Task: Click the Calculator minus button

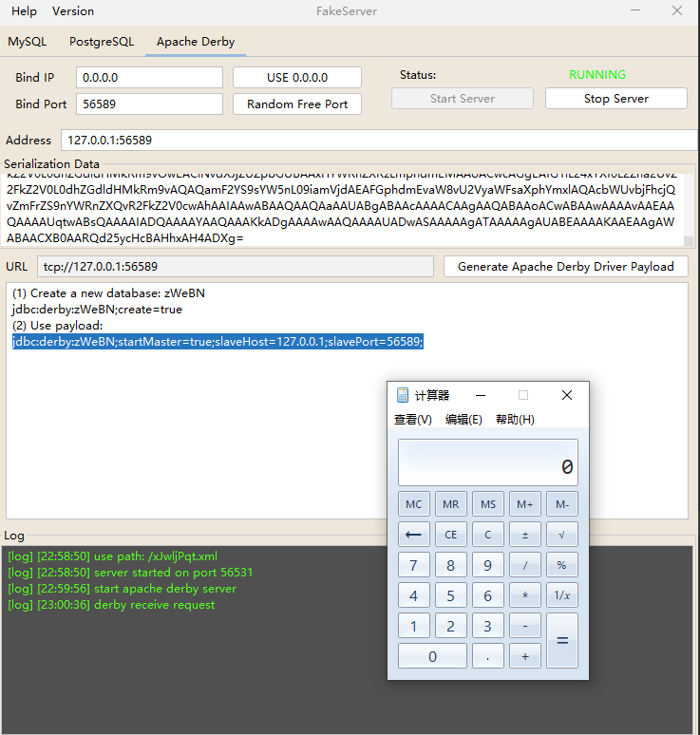Action: coord(525,626)
